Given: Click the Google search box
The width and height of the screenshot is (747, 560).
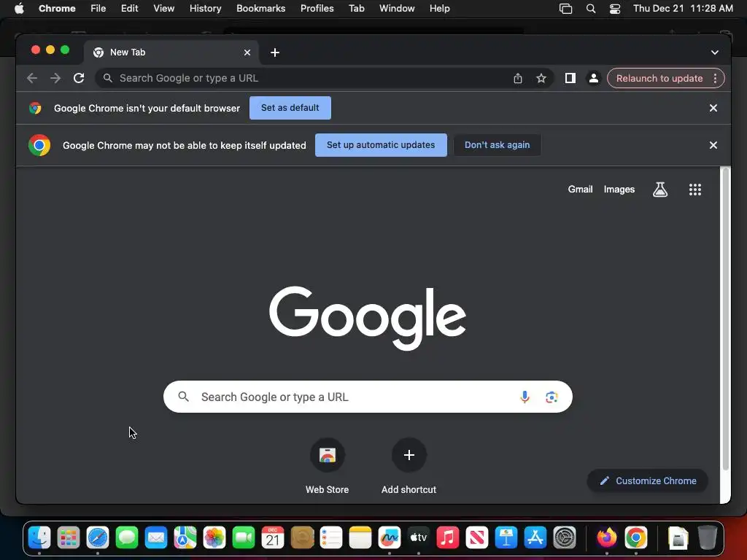Looking at the screenshot, I should [368, 397].
